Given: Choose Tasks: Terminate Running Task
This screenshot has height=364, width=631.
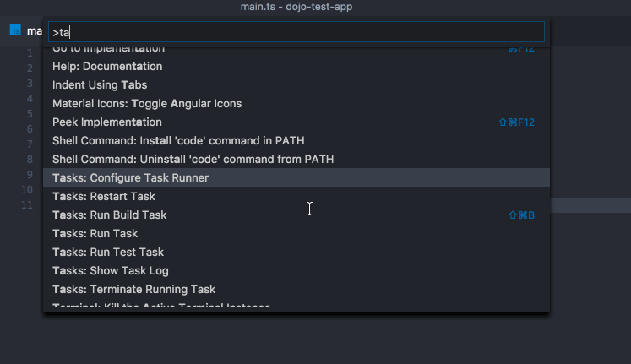Looking at the screenshot, I should [296, 289].
